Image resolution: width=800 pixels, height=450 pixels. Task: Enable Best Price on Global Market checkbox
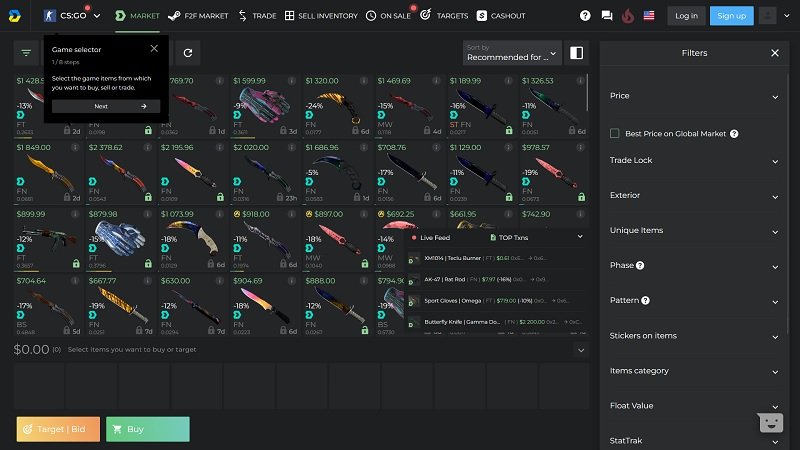tap(615, 134)
